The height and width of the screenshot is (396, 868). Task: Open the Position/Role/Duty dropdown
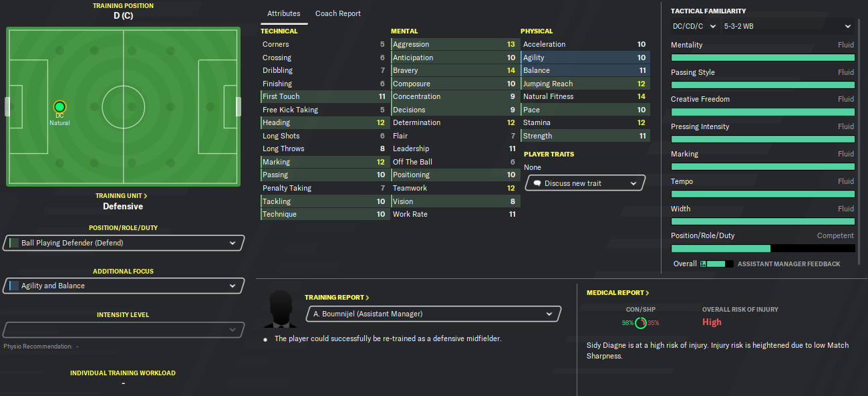pyautogui.click(x=124, y=243)
